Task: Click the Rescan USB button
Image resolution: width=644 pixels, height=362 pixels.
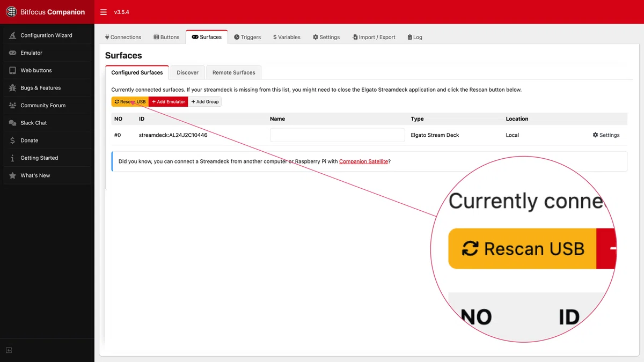Action: coord(130,101)
